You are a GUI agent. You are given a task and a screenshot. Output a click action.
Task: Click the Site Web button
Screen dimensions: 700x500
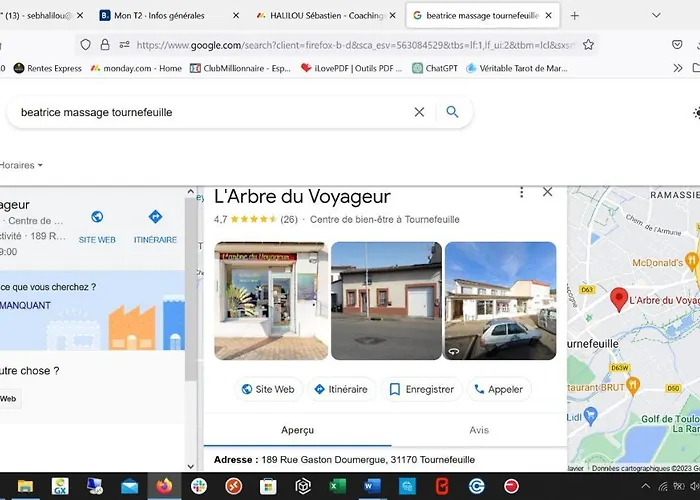268,389
